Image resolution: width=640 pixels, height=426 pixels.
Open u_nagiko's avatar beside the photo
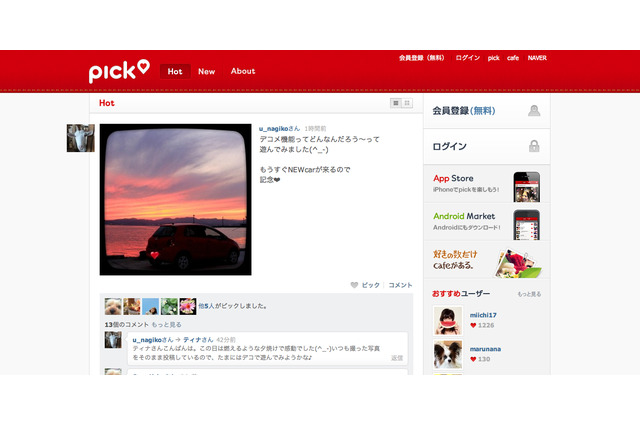tap(81, 138)
